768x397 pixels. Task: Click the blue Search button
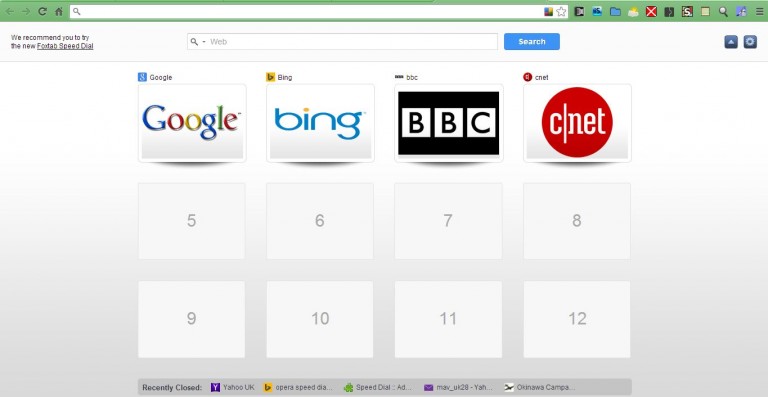tap(531, 42)
